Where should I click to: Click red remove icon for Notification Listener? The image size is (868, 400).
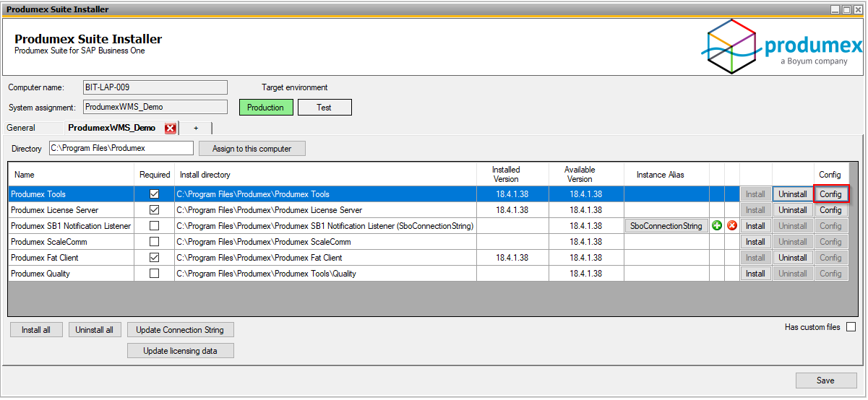tap(732, 226)
